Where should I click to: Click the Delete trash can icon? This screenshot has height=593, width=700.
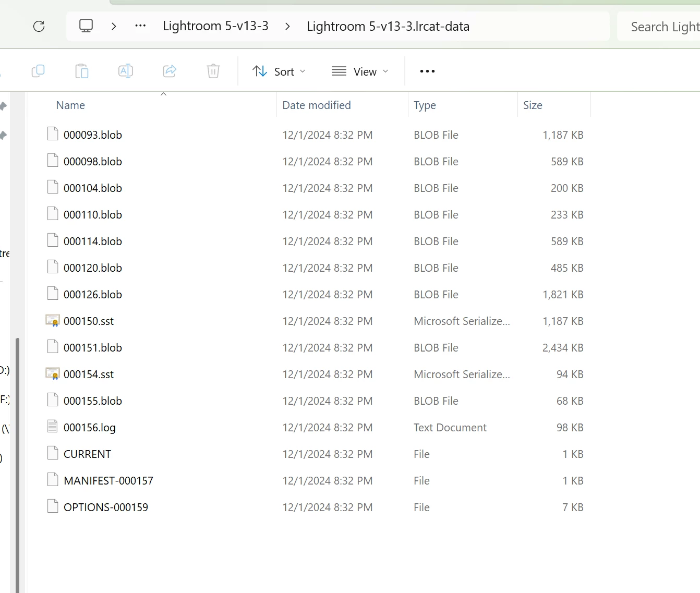213,71
